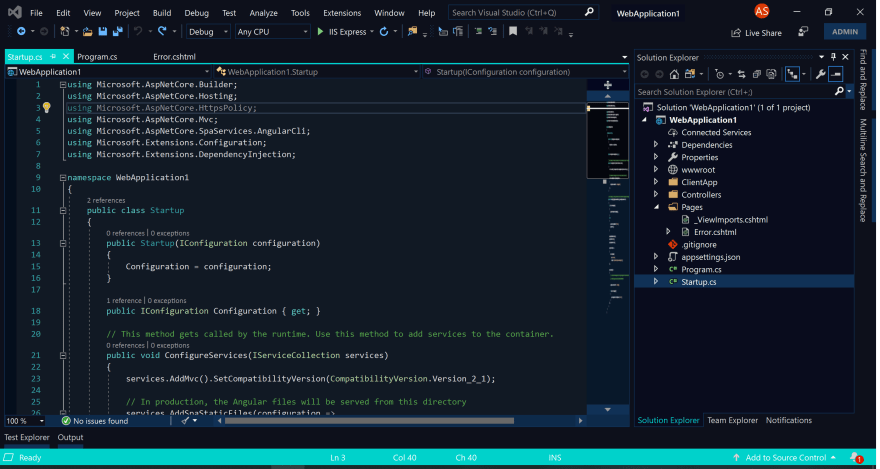Click the Find in Files toolbar icon
Screen dimensions: 880x469
point(412,32)
